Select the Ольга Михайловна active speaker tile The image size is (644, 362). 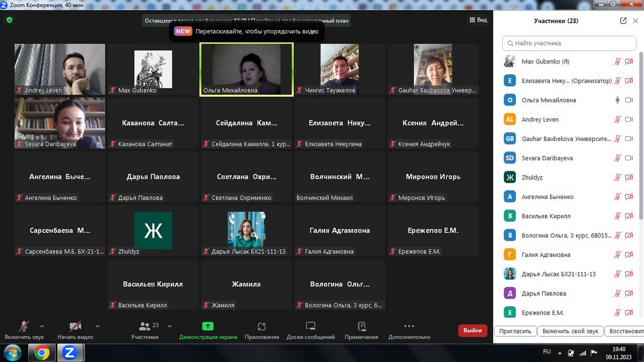coord(246,69)
